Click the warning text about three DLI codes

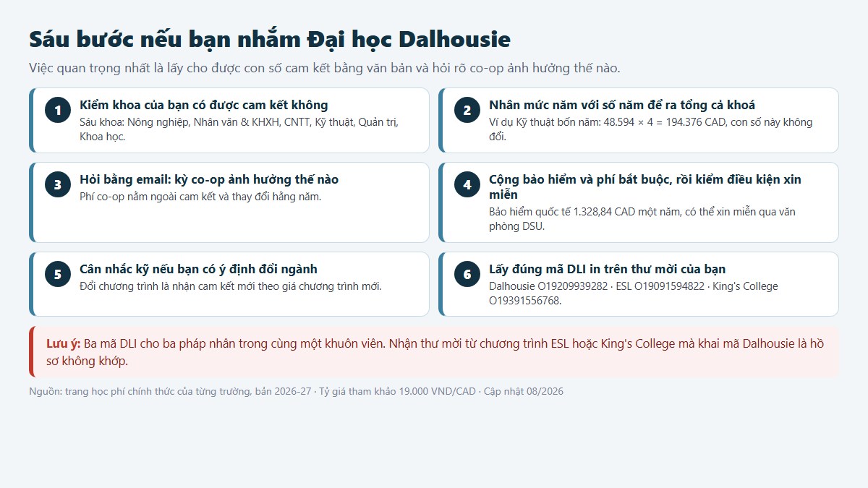[x=435, y=352]
